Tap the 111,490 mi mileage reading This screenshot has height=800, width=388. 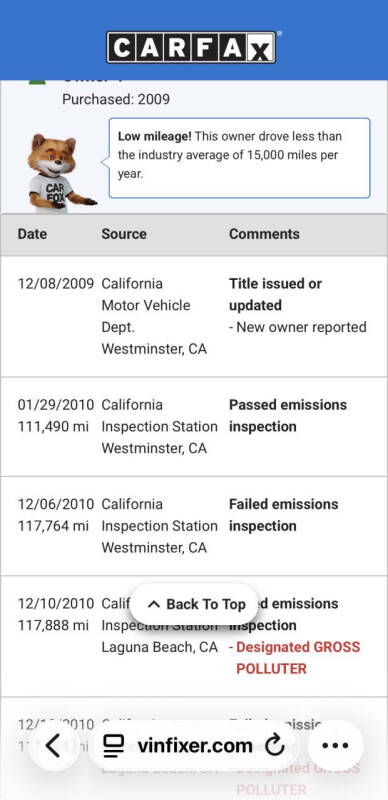[53, 427]
